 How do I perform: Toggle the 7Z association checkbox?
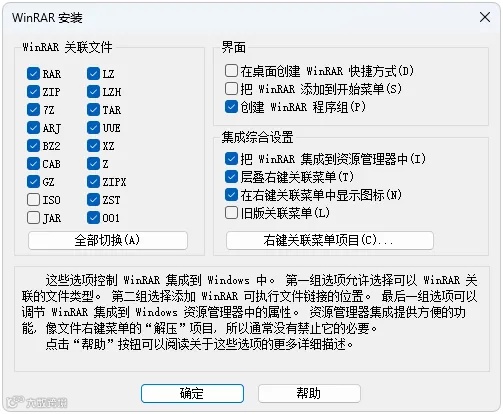(33, 110)
